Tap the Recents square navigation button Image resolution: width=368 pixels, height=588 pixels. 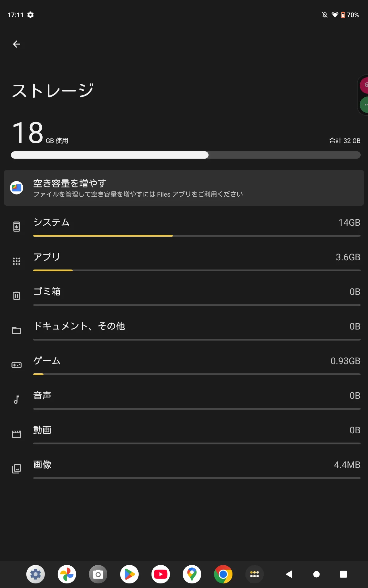pos(343,574)
